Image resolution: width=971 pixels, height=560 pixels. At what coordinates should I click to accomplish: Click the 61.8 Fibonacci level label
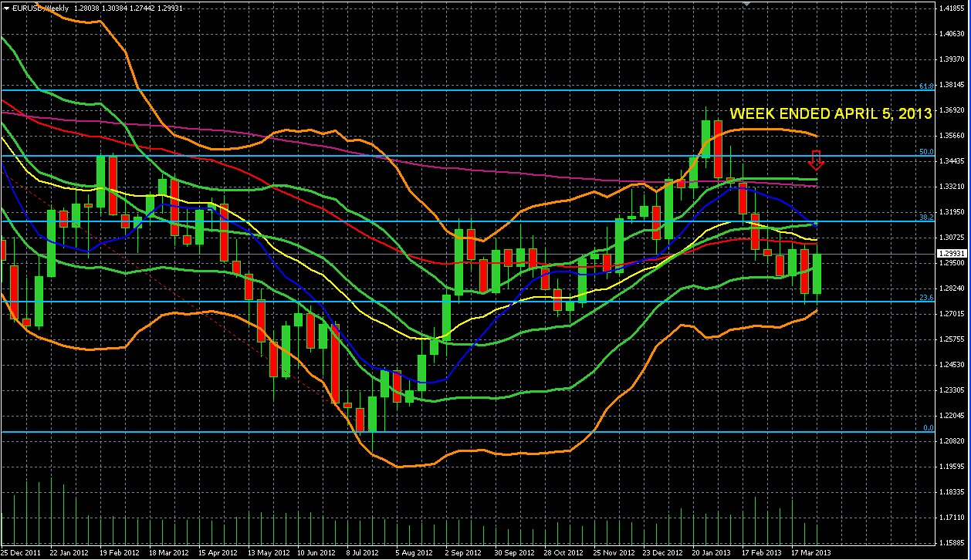(927, 86)
